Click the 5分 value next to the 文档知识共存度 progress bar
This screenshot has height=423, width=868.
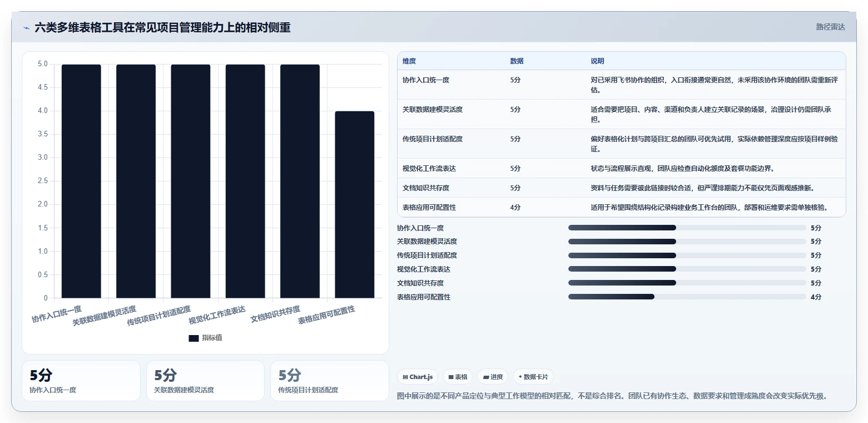(816, 283)
